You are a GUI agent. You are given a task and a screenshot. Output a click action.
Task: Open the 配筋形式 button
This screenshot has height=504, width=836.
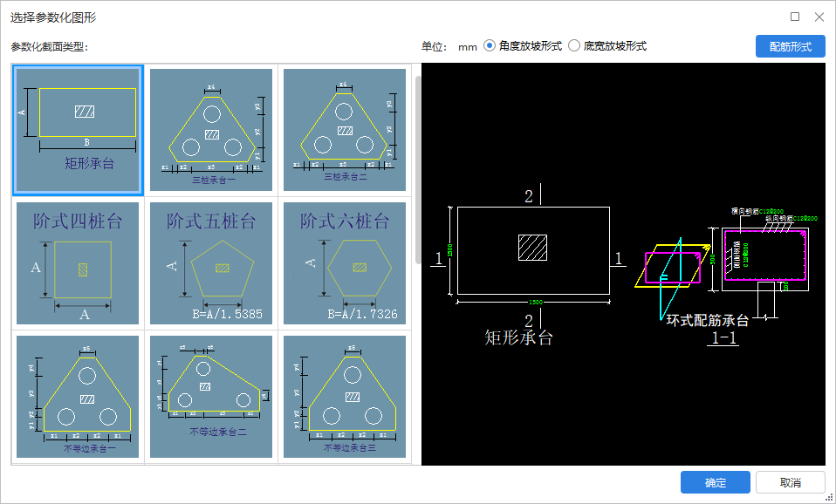[x=790, y=46]
